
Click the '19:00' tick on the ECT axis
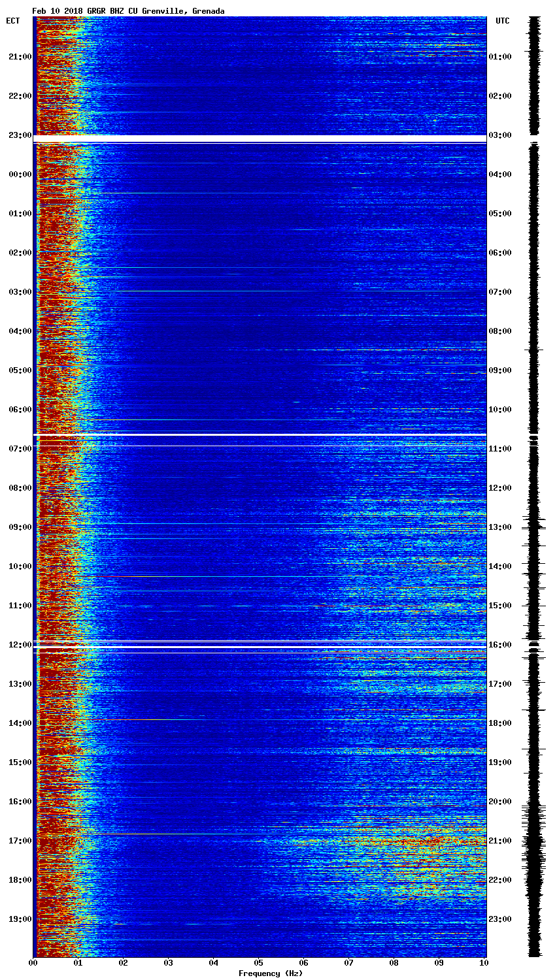click(x=20, y=919)
